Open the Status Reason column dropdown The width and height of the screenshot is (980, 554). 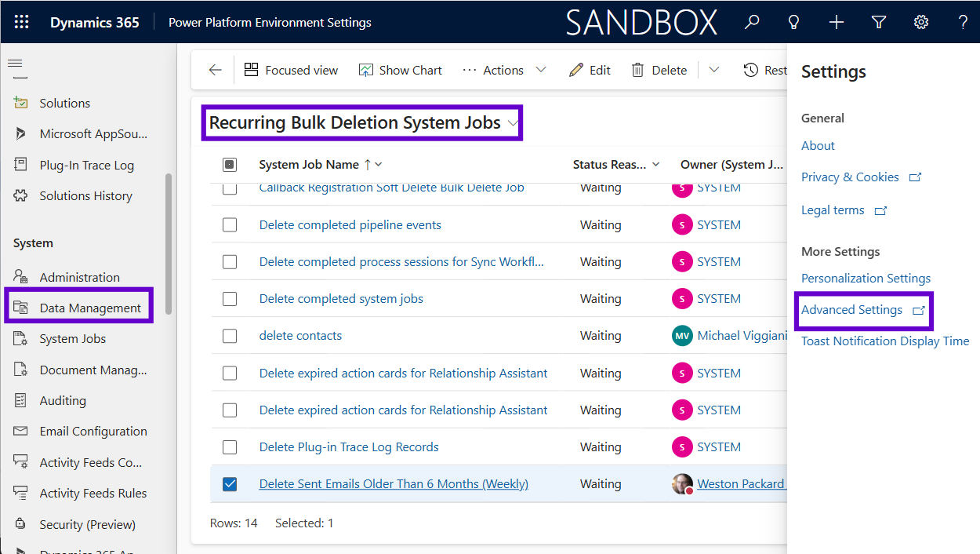(656, 164)
